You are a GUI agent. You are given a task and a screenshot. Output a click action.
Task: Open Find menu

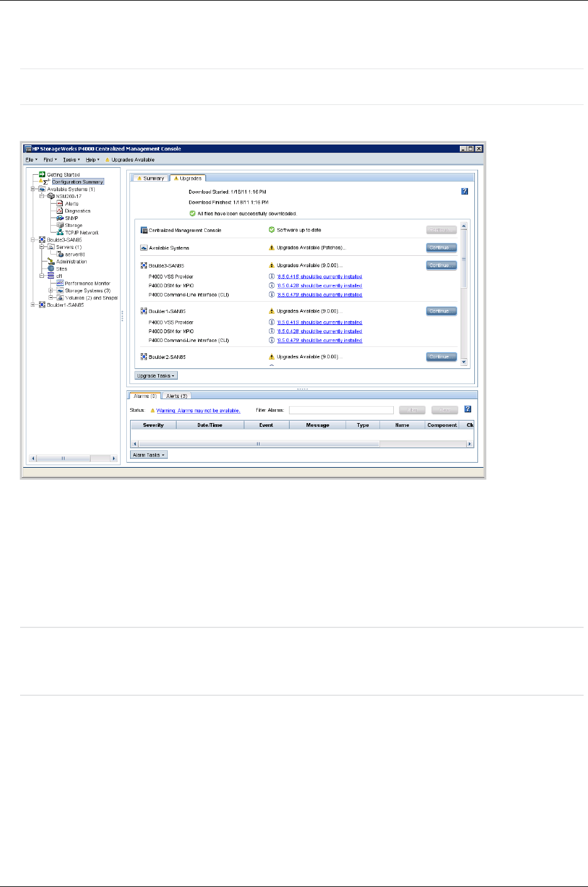[x=50, y=160]
